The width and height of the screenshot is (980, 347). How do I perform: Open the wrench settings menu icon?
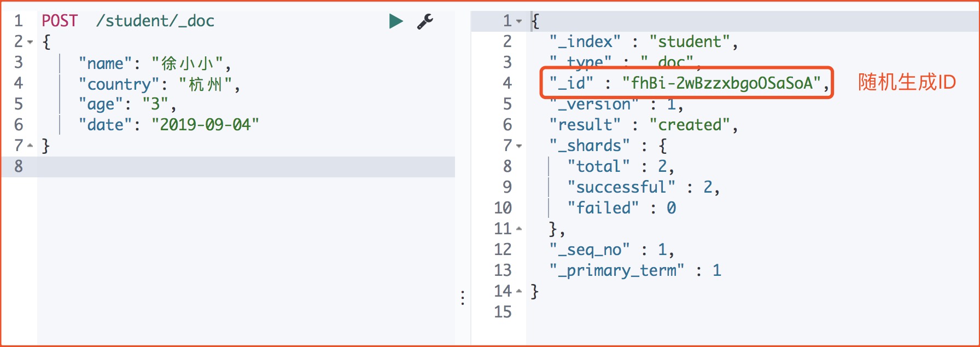click(425, 21)
